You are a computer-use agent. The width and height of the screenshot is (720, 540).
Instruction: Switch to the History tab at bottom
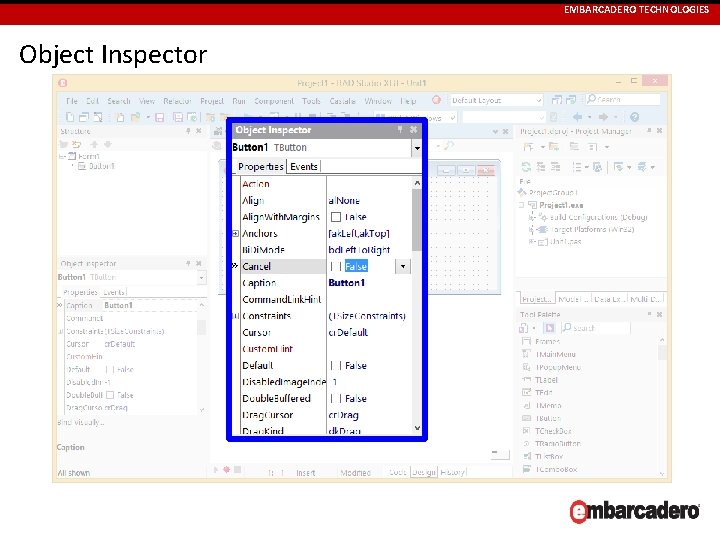[x=452, y=472]
